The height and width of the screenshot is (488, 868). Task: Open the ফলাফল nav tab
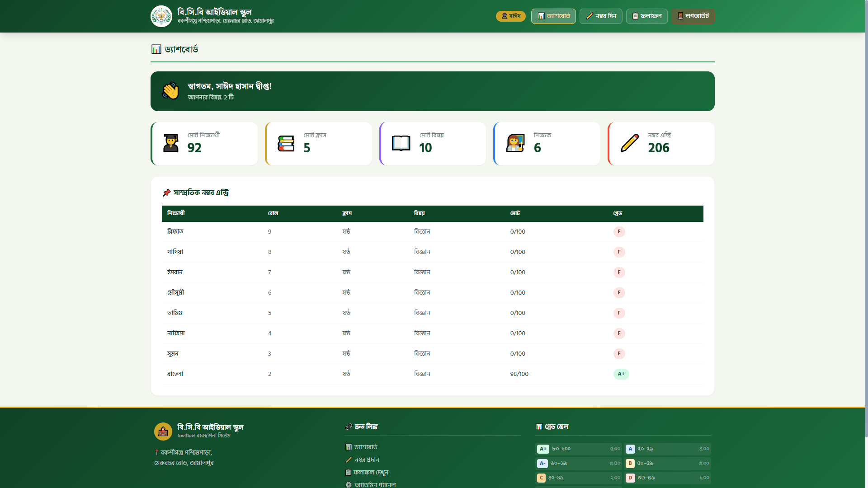(x=646, y=16)
